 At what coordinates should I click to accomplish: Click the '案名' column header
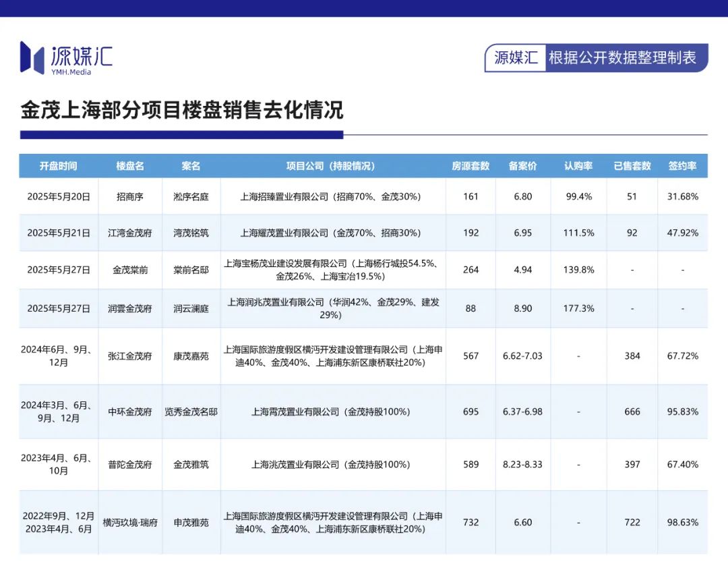point(191,166)
